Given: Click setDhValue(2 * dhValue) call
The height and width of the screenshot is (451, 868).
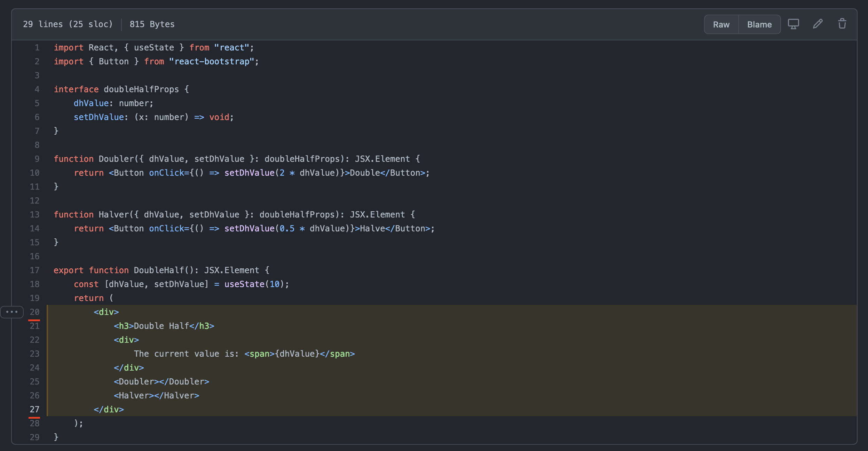Looking at the screenshot, I should 282,173.
